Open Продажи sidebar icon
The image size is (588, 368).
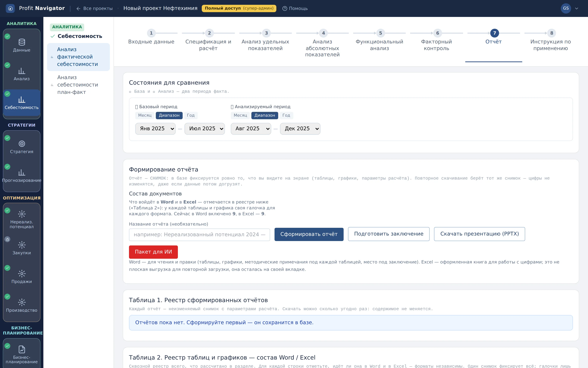pos(22,274)
